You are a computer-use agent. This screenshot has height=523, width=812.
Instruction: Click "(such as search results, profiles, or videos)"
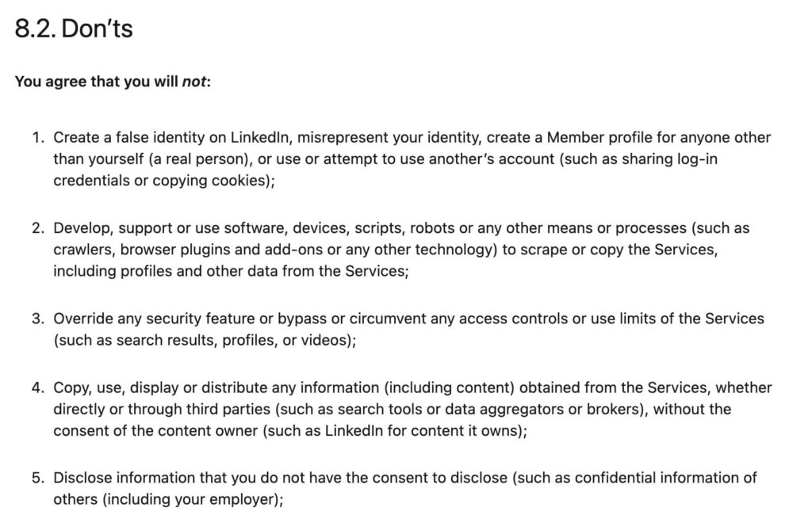coord(203,341)
